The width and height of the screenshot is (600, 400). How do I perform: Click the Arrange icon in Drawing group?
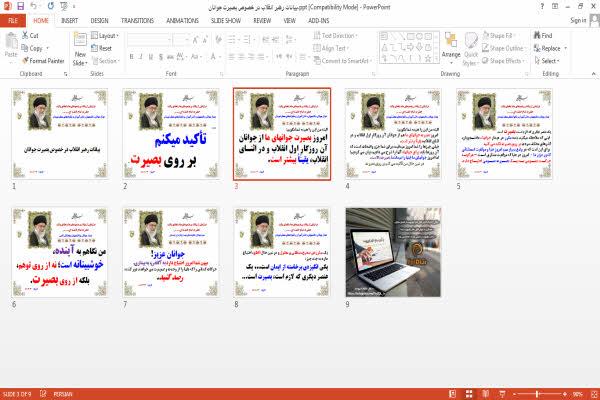(x=451, y=41)
